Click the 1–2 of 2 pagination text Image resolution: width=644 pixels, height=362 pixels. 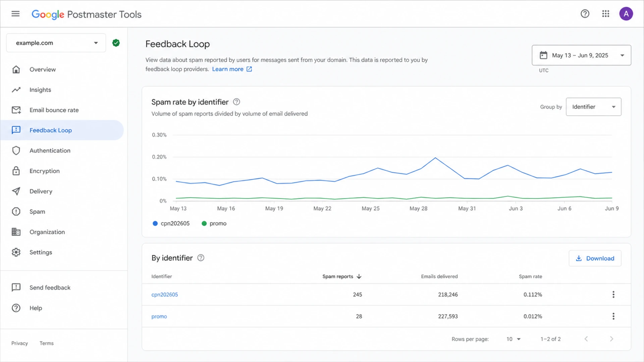click(550, 339)
